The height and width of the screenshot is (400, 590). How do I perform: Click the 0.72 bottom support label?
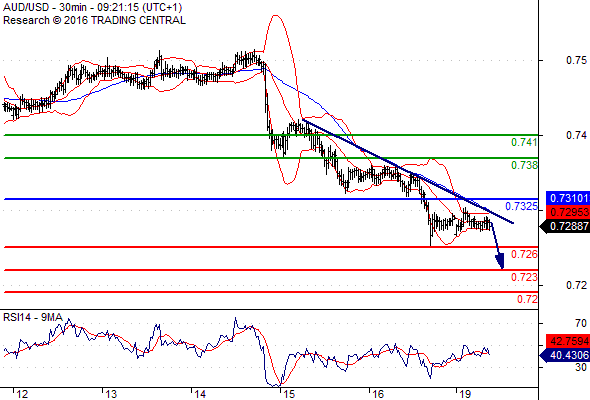point(527,299)
